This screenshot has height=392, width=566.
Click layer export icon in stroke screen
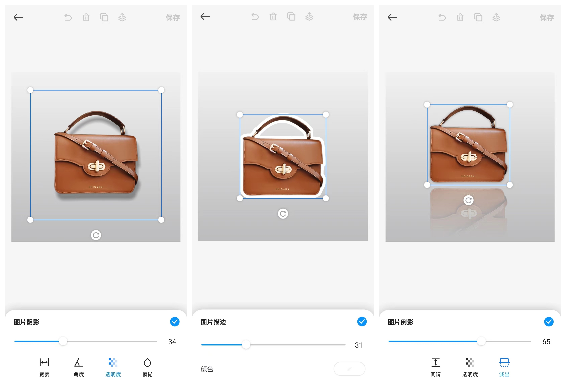309,17
